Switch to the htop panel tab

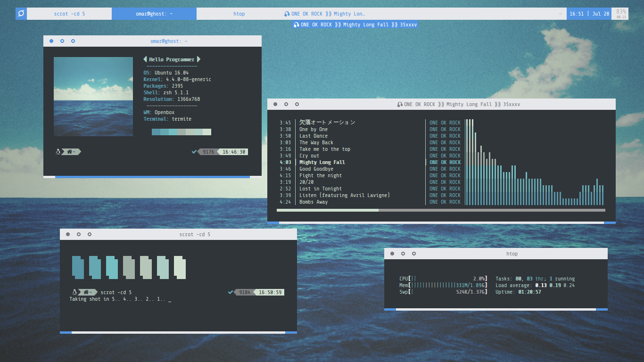(239, 14)
